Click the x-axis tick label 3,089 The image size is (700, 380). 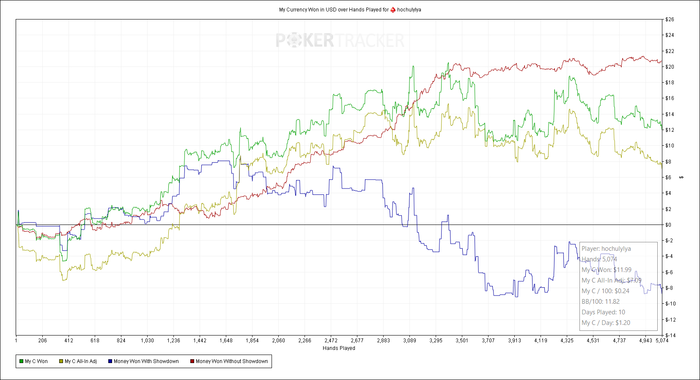click(x=409, y=340)
